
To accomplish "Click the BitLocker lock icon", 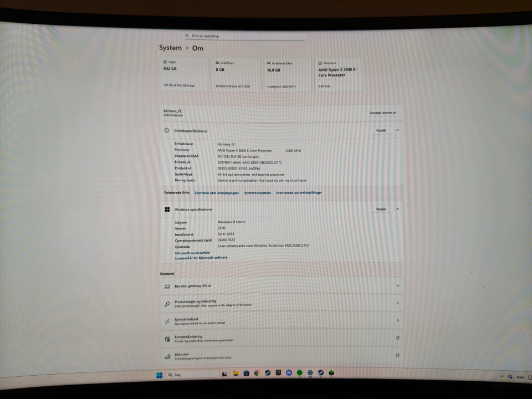I will pos(167,356).
